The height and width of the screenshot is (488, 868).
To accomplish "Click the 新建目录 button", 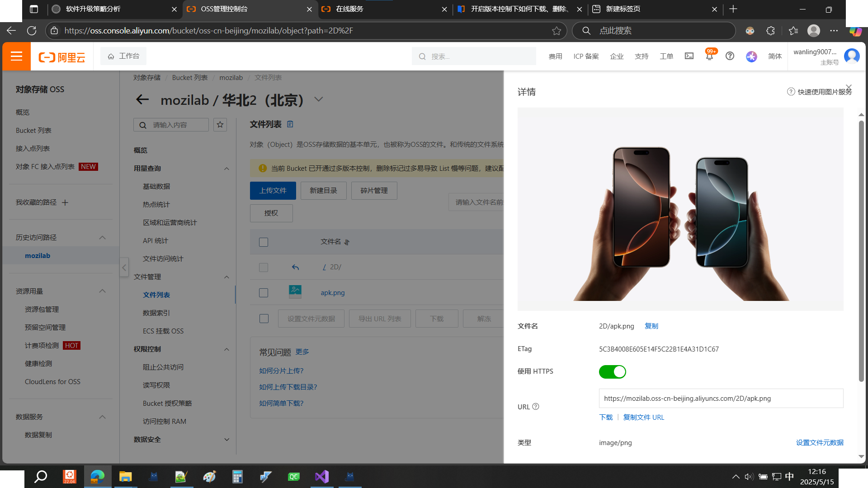I will coord(324,191).
